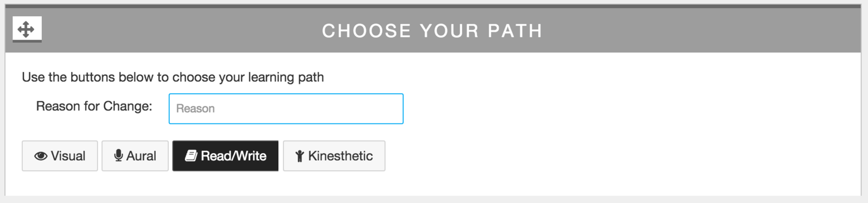This screenshot has width=868, height=203.
Task: Click the word "Visual" on its button
Action: tap(68, 156)
